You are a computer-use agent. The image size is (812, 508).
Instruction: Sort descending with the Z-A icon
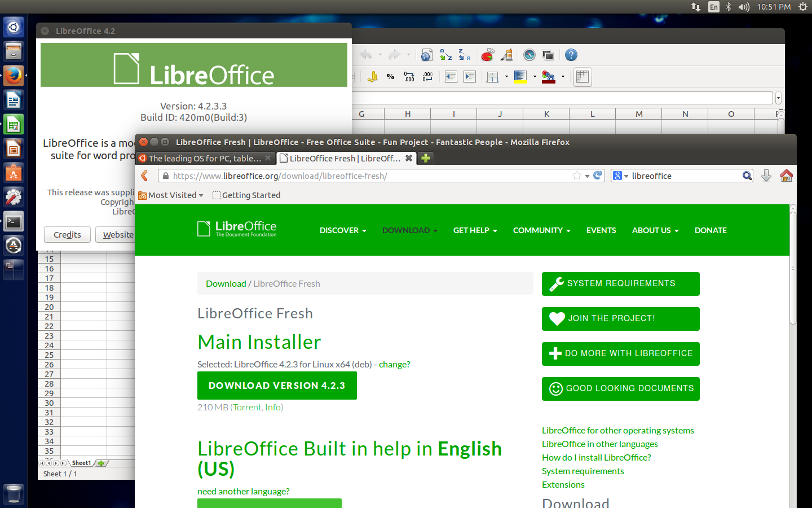click(x=465, y=55)
